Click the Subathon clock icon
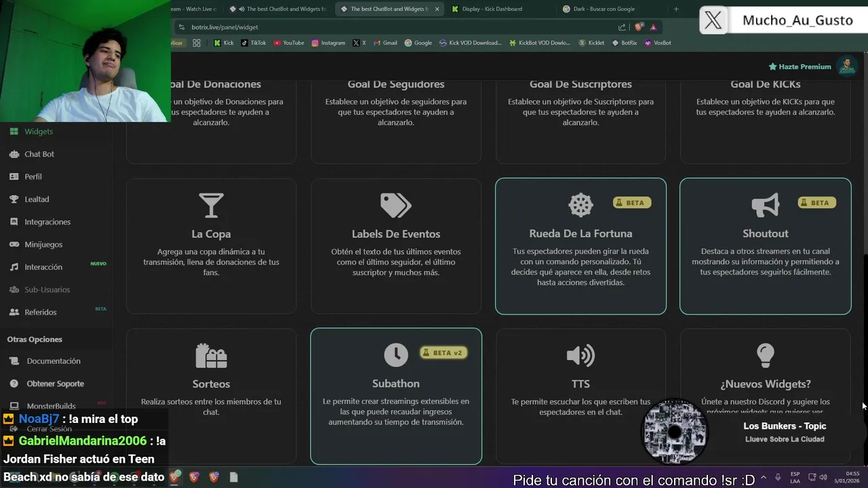The height and width of the screenshot is (488, 868). click(396, 354)
